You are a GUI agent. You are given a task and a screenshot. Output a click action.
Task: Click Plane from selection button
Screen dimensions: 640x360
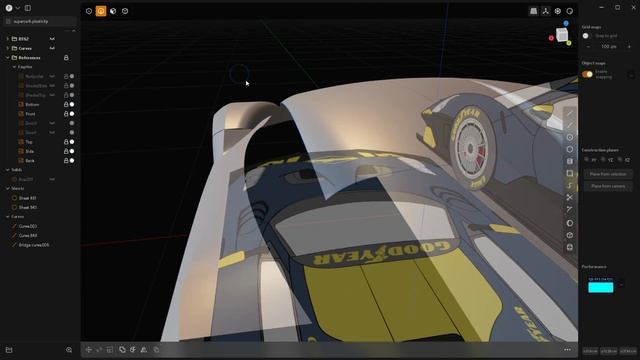point(608,174)
